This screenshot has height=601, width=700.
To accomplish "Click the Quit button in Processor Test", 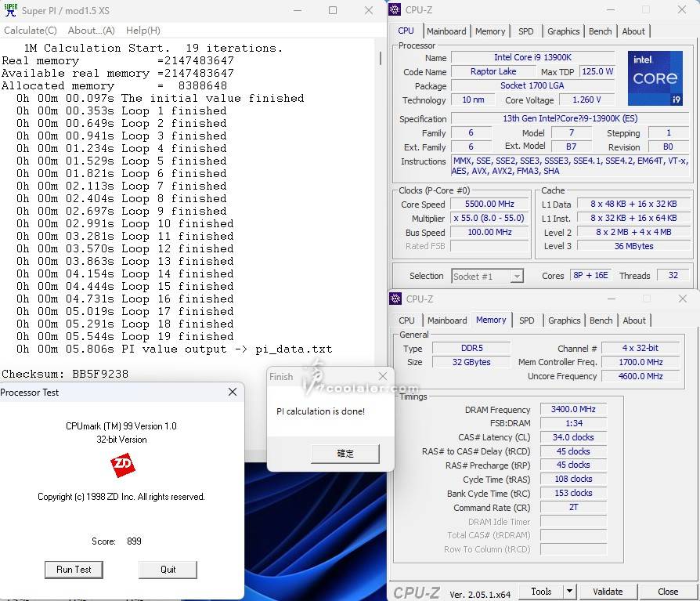I will point(168,570).
